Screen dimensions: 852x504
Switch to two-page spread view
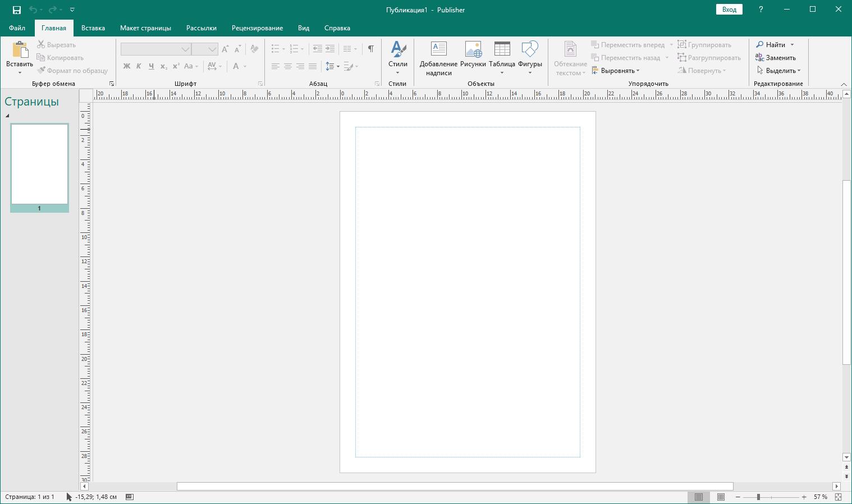point(721,497)
